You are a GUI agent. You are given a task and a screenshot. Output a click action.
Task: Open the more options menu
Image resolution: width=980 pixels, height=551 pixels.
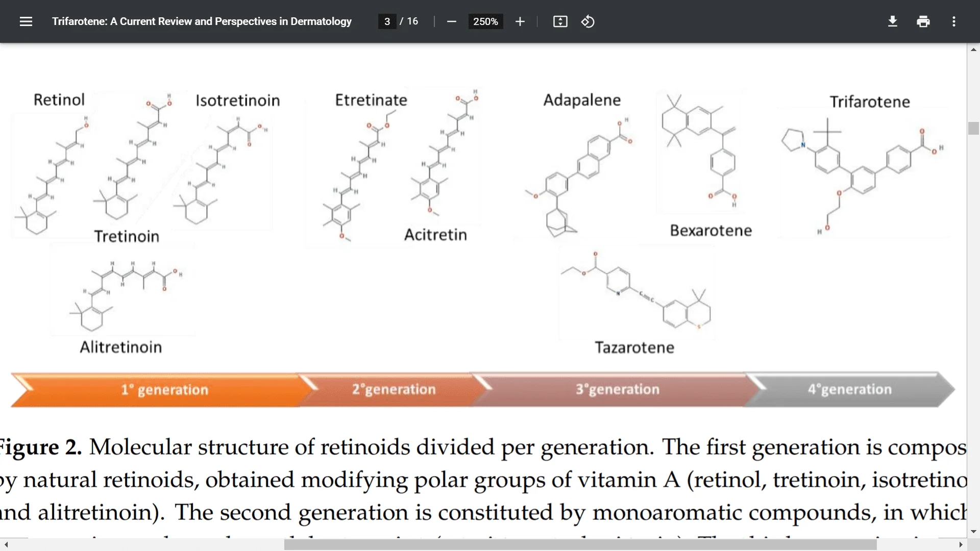pyautogui.click(x=954, y=21)
